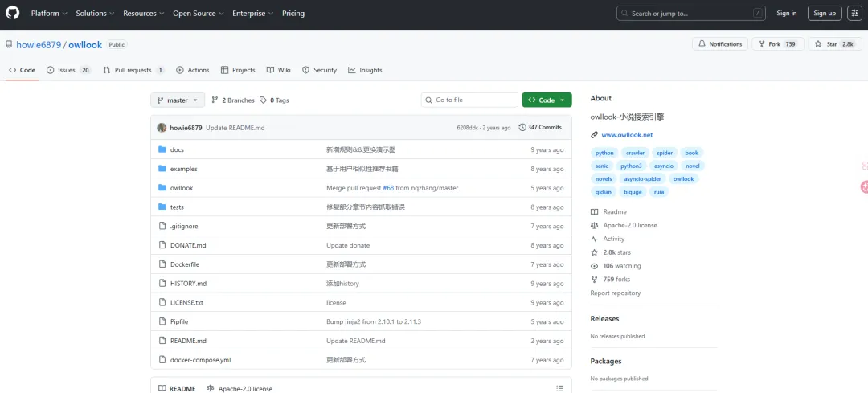View the 2 Branches link
Viewport: 868px width, 393px height.
point(233,100)
